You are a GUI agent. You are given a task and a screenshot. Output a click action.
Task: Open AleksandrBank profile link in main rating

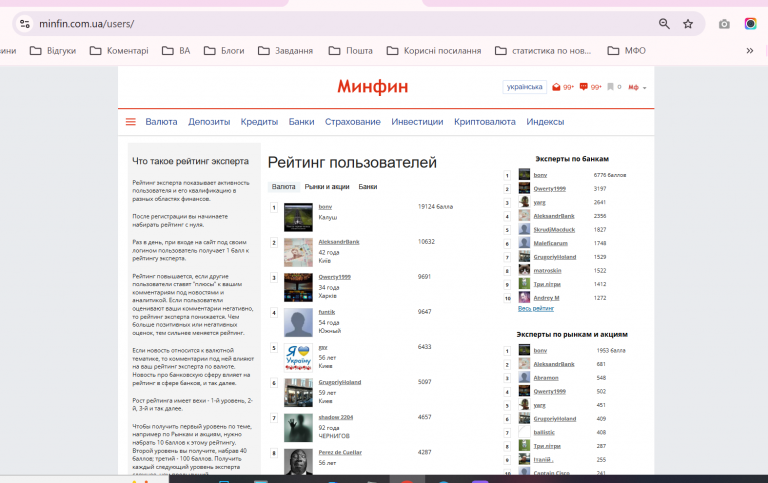339,242
